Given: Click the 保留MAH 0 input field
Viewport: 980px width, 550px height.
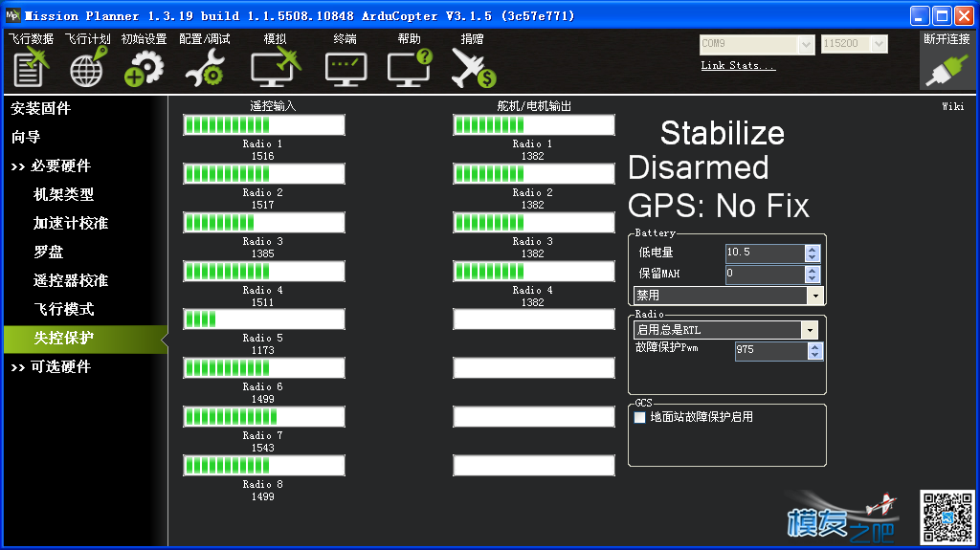Looking at the screenshot, I should [x=765, y=274].
